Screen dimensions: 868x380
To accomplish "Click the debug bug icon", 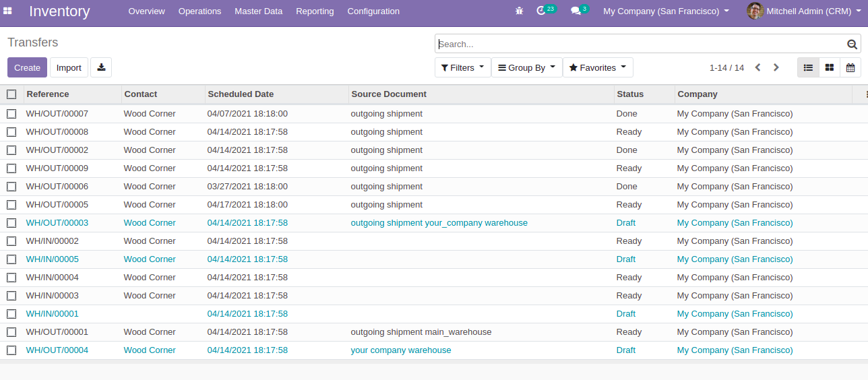I will pyautogui.click(x=519, y=11).
